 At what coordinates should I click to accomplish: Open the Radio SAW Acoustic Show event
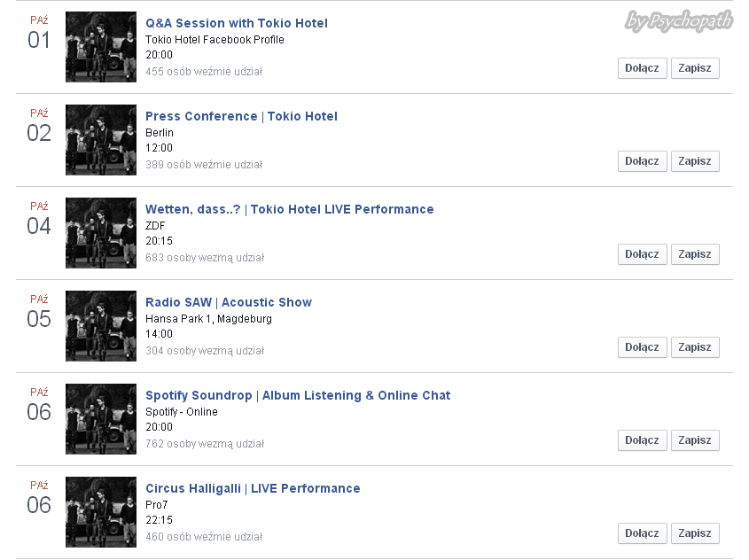click(229, 303)
